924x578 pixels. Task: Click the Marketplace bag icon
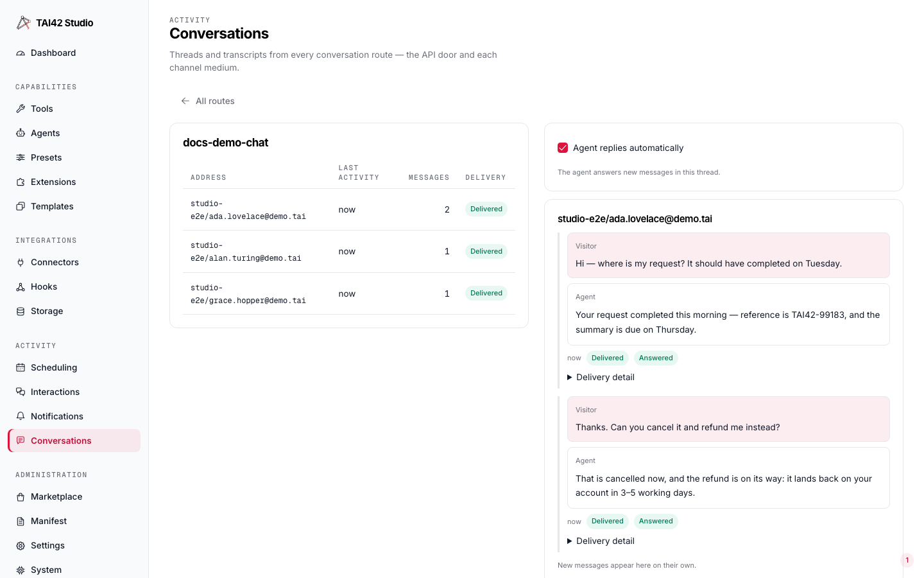21,497
